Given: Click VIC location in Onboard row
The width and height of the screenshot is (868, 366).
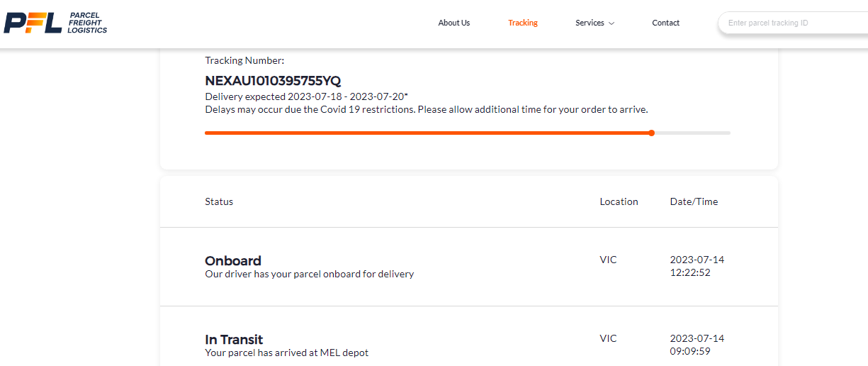Looking at the screenshot, I should pyautogui.click(x=608, y=260).
